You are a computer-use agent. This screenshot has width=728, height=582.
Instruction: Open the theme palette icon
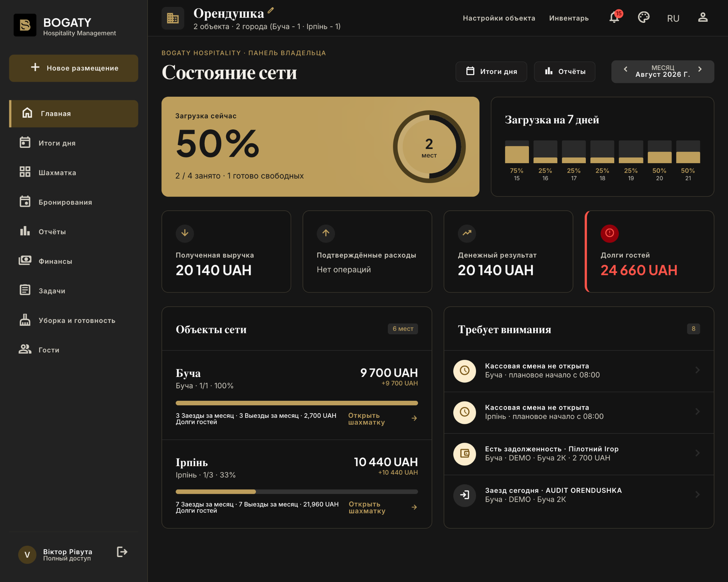[643, 17]
